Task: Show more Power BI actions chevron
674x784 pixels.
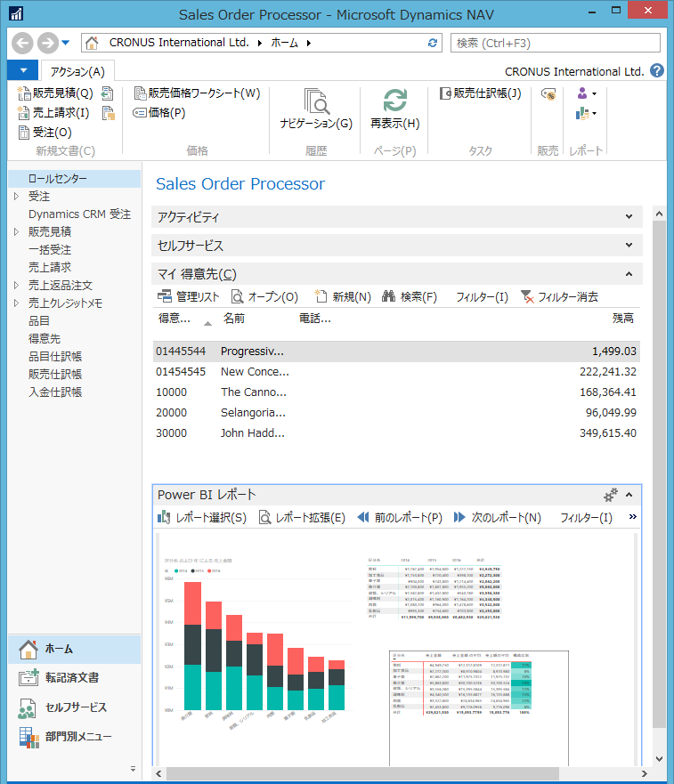Action: (x=633, y=516)
